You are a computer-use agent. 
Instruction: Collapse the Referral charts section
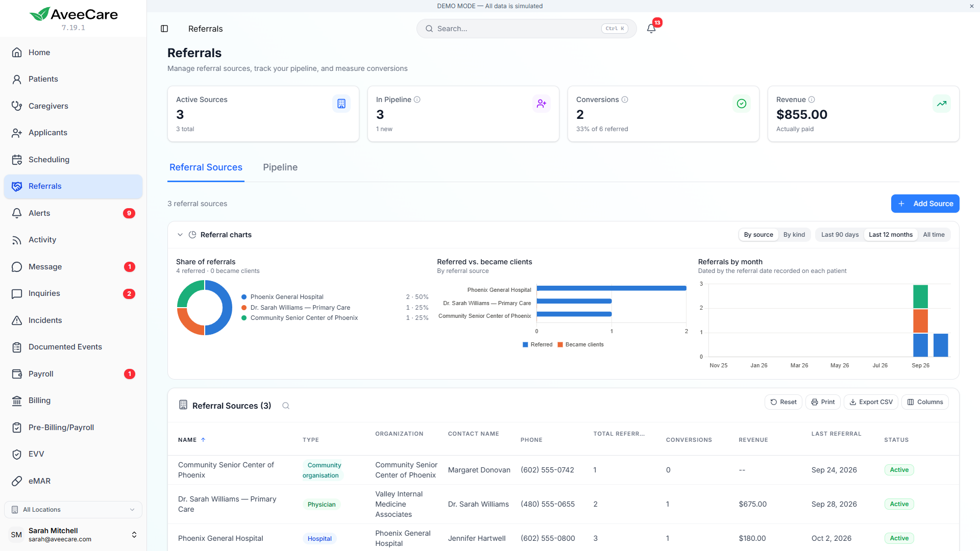point(180,235)
